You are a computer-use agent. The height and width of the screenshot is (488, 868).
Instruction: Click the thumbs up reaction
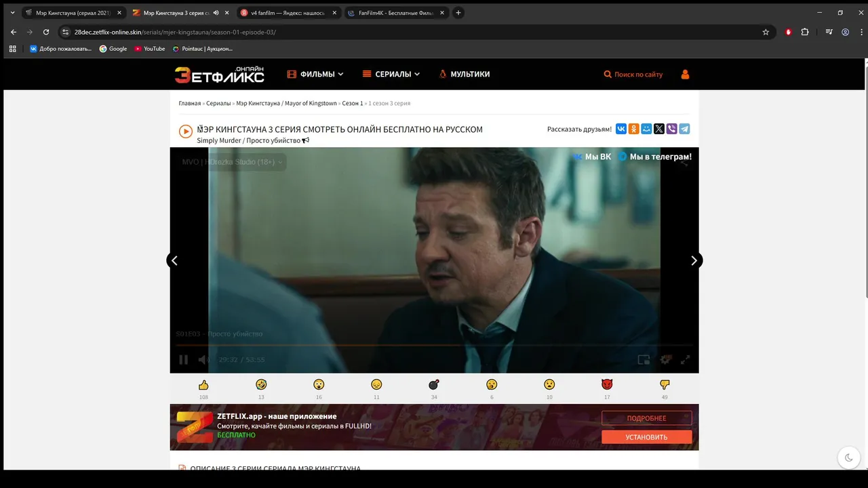coord(203,384)
